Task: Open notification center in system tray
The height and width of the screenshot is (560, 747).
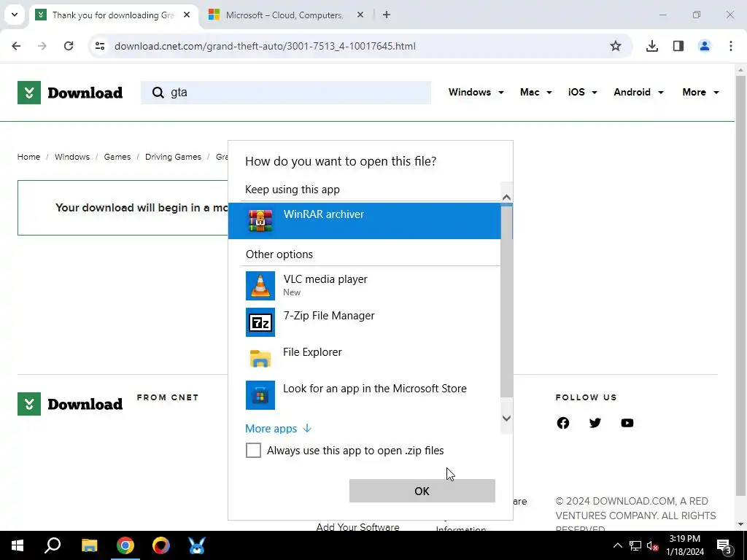Action: (724, 546)
